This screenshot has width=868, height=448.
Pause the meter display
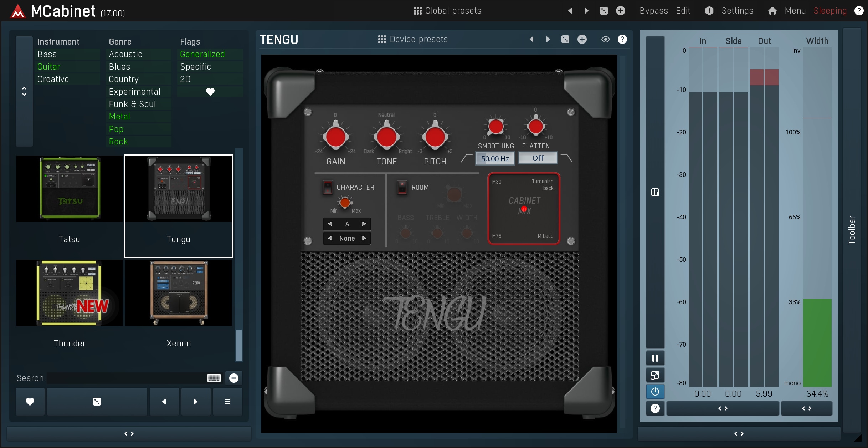(655, 358)
